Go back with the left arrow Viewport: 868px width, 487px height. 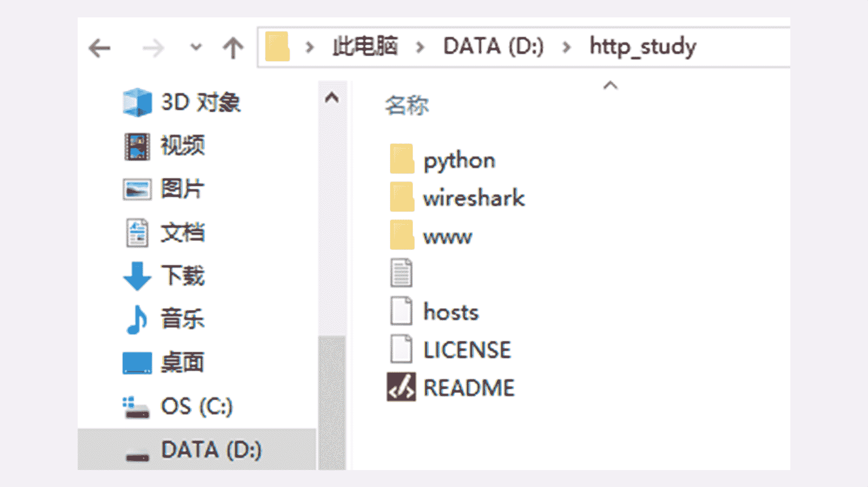coord(99,48)
